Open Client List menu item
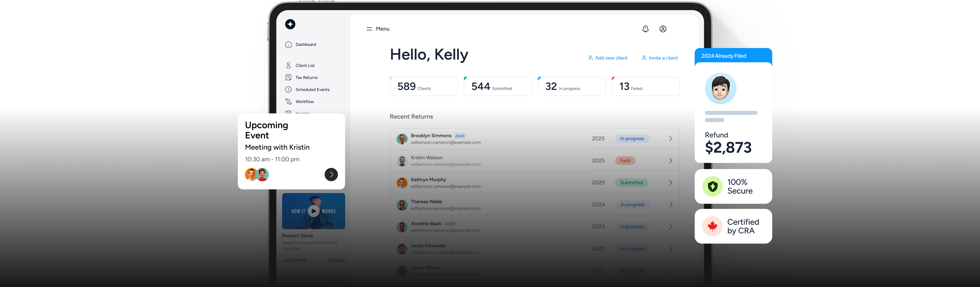 305,65
